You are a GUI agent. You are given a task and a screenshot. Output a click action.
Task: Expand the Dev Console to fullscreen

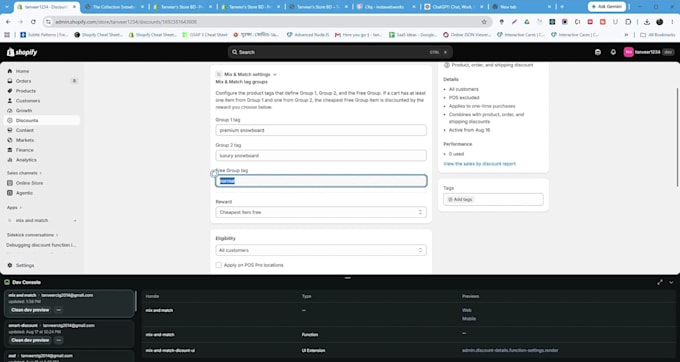point(660,282)
